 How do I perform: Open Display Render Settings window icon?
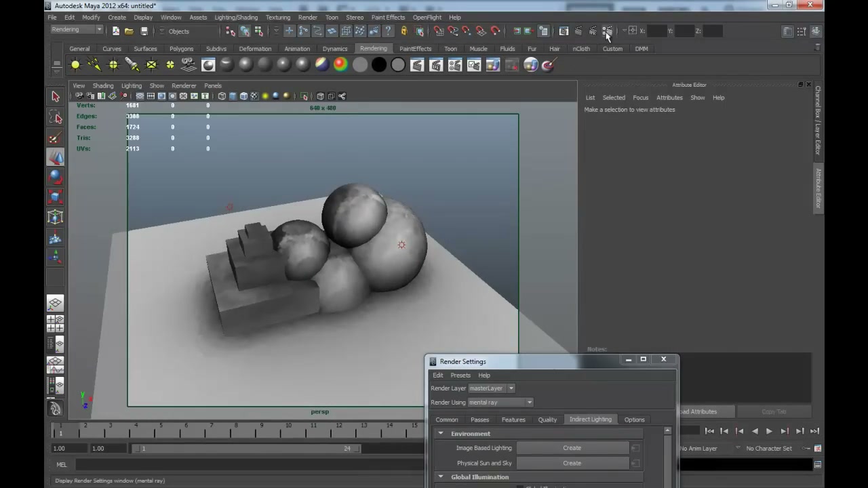(x=607, y=31)
